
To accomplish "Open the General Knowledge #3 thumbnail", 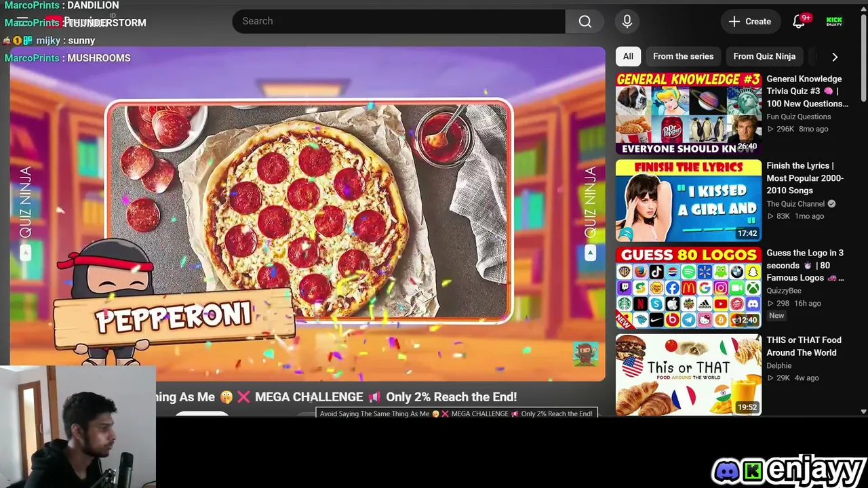I will click(688, 113).
